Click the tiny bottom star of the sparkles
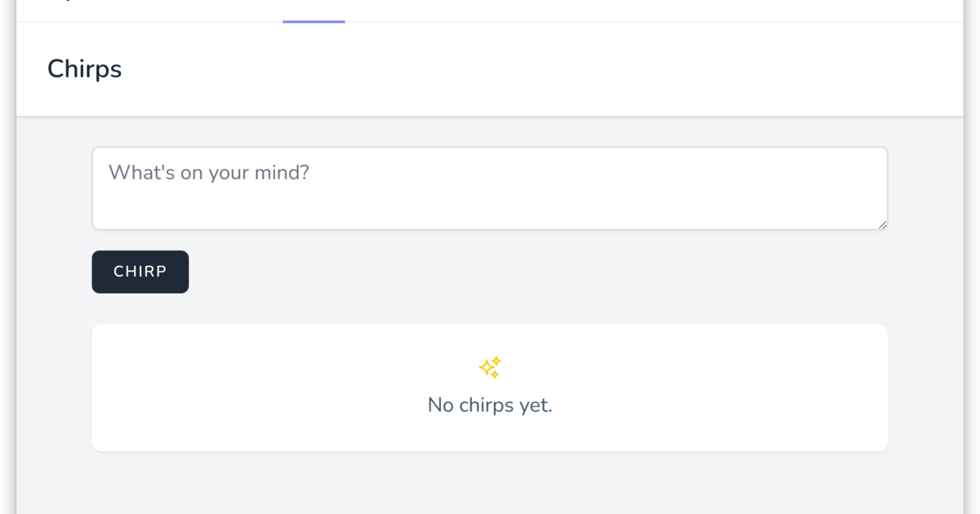 tap(495, 374)
